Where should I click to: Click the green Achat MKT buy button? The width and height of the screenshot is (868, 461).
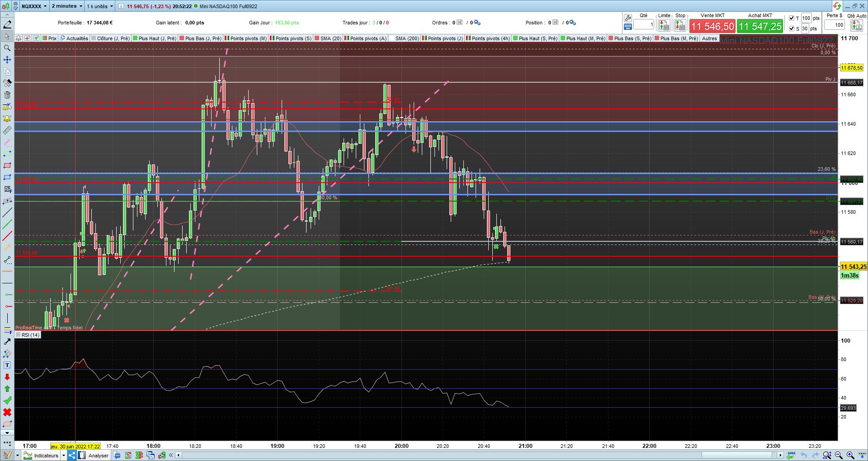760,26
